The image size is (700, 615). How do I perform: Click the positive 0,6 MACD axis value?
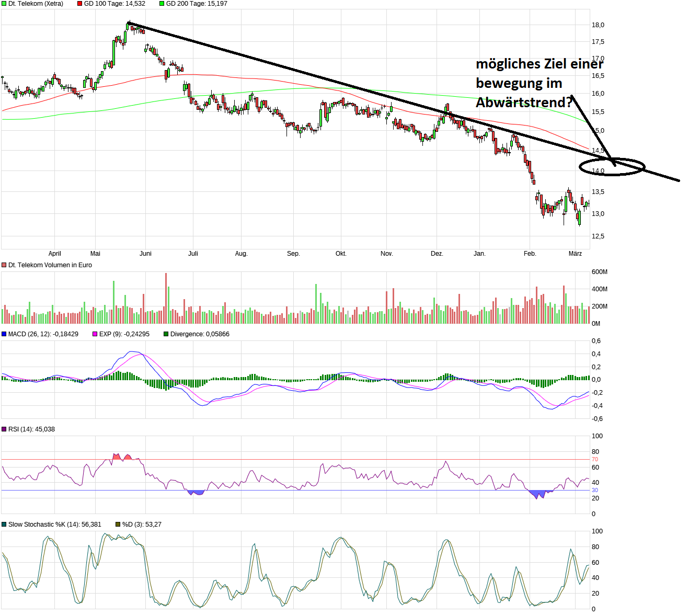[x=596, y=341]
